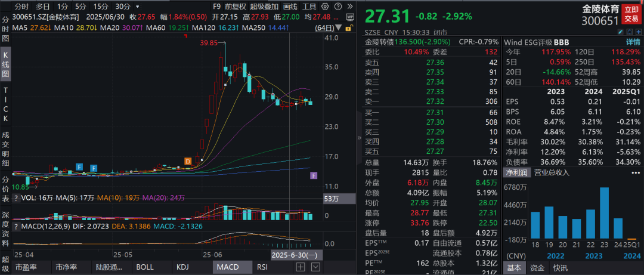The image size is (644, 275).
Task: Collapse right panel with double arrow handle
Action: coord(358,138)
